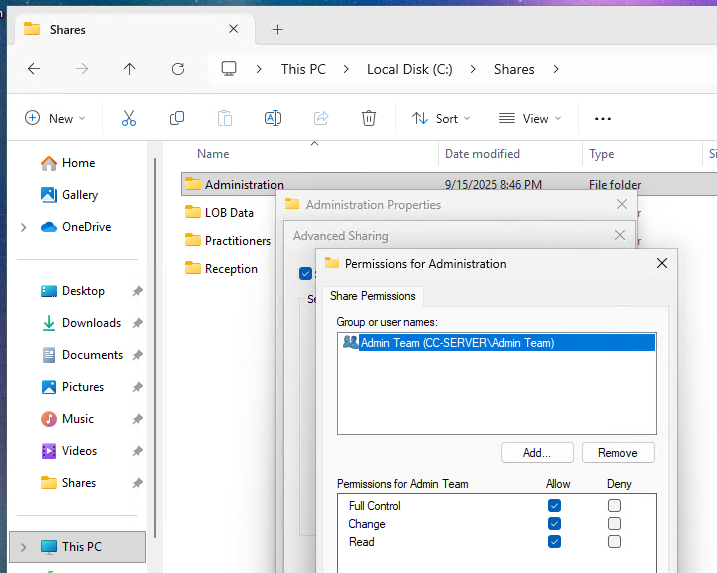Check Deny for Full Control
The height and width of the screenshot is (573, 717).
coord(615,505)
